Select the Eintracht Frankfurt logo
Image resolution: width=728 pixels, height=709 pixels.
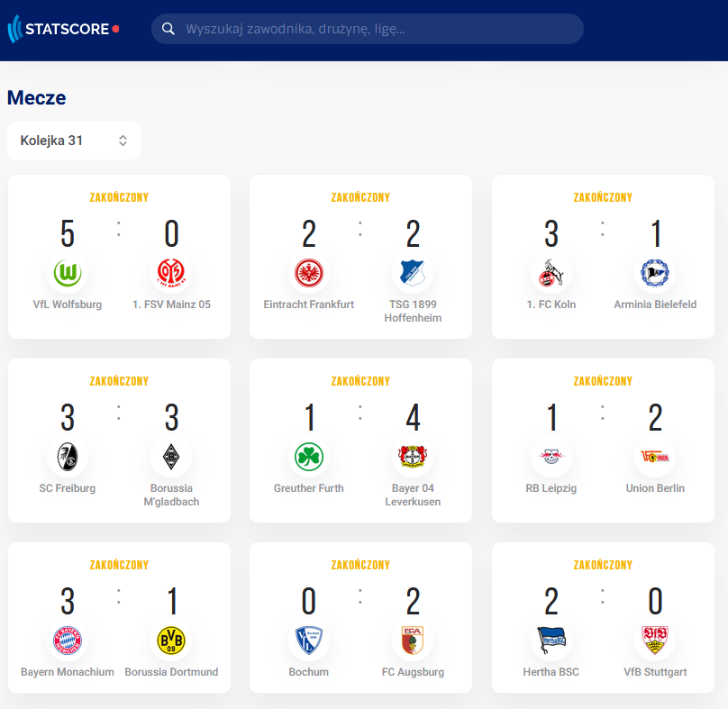point(309,273)
